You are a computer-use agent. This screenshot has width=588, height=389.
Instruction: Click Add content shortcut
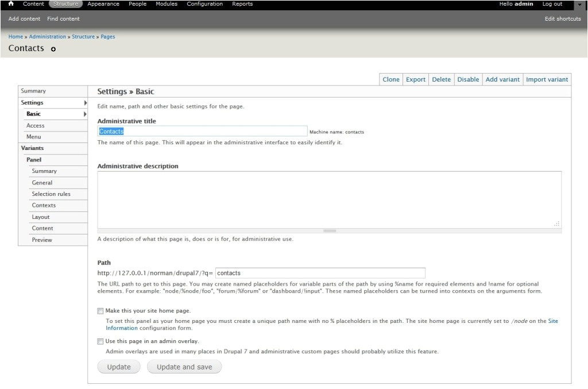click(x=24, y=19)
